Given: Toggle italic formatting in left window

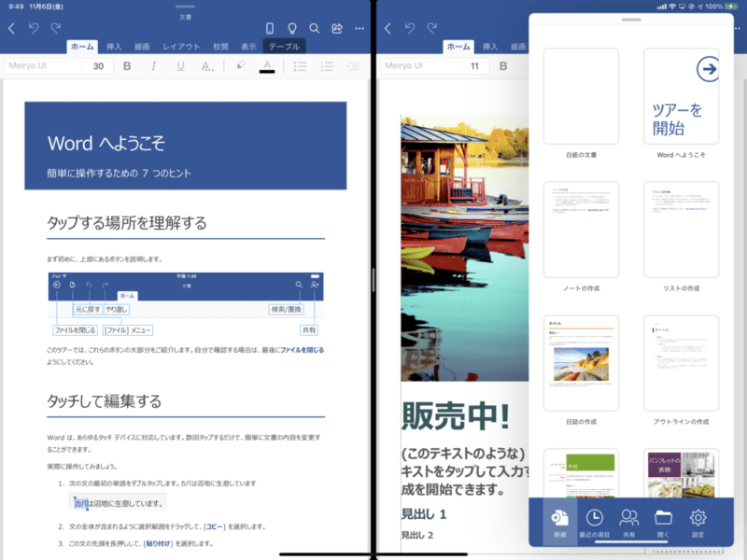Looking at the screenshot, I should [153, 66].
